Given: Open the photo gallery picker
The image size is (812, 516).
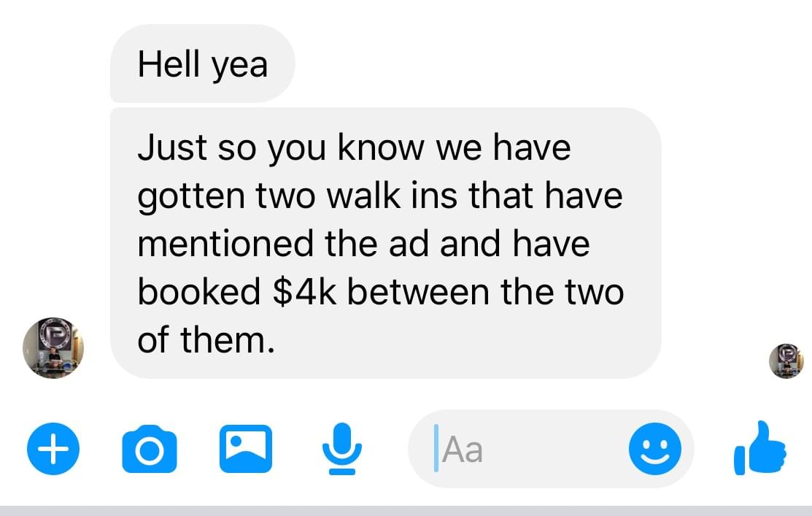Looking at the screenshot, I should point(245,449).
